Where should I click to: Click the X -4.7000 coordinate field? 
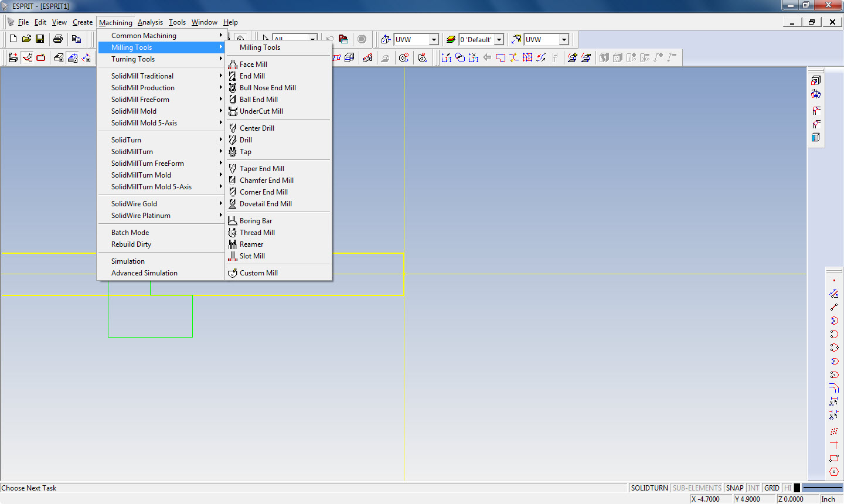coord(711,499)
